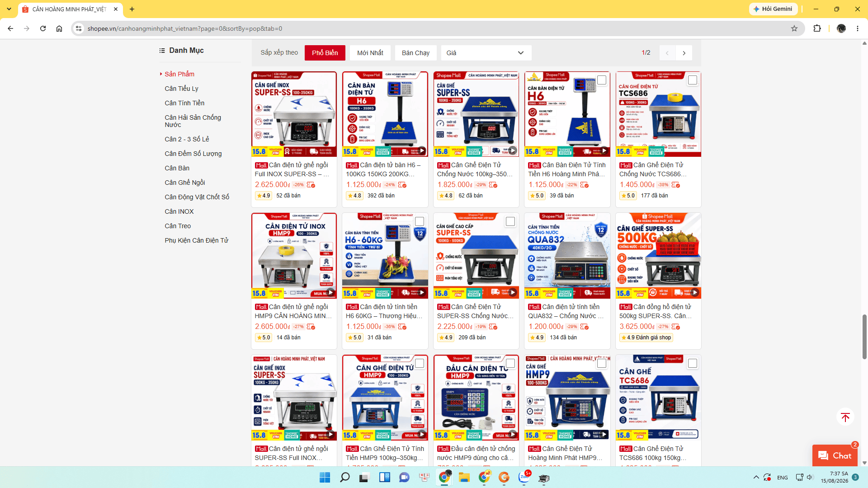Show hidden system tray icons
Screen dimensions: 868x488
tap(756, 477)
